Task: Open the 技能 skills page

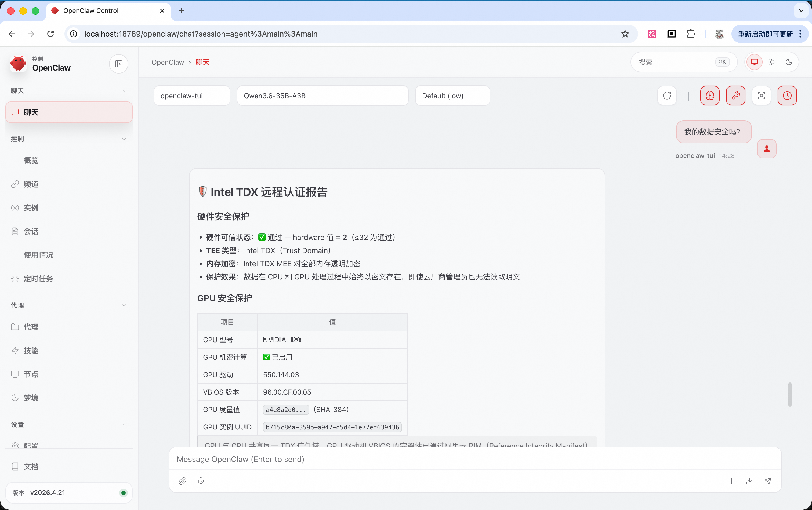Action: (69, 351)
